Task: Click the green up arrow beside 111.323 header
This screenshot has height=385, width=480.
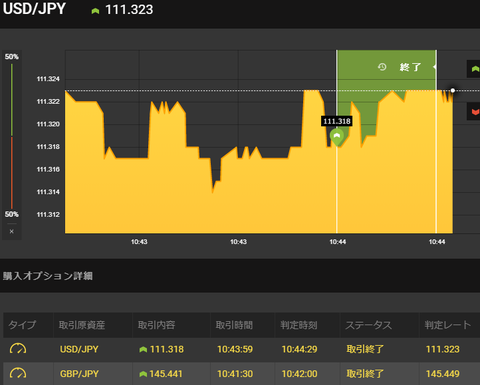Action: pos(95,11)
